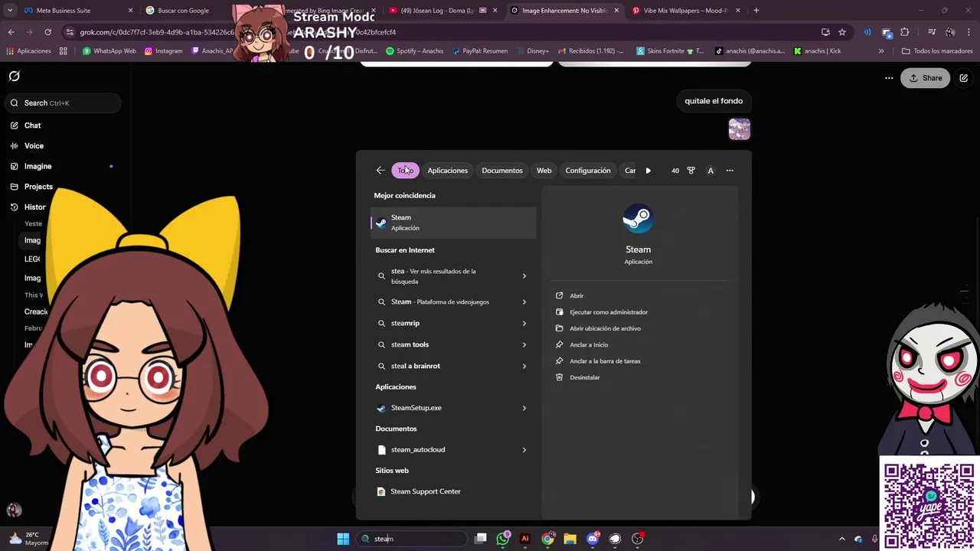This screenshot has height=551, width=980.
Task: Go back in the Windows search panel
Action: [381, 171]
